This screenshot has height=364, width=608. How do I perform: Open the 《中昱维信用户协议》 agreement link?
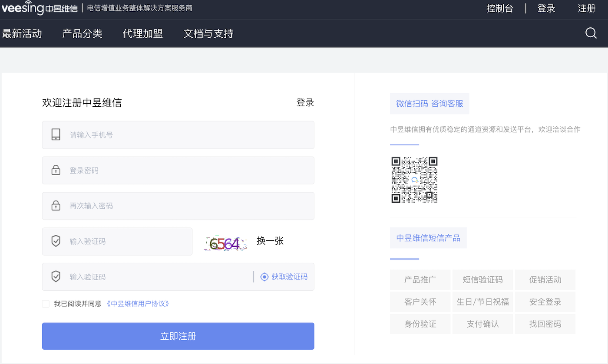[138, 304]
